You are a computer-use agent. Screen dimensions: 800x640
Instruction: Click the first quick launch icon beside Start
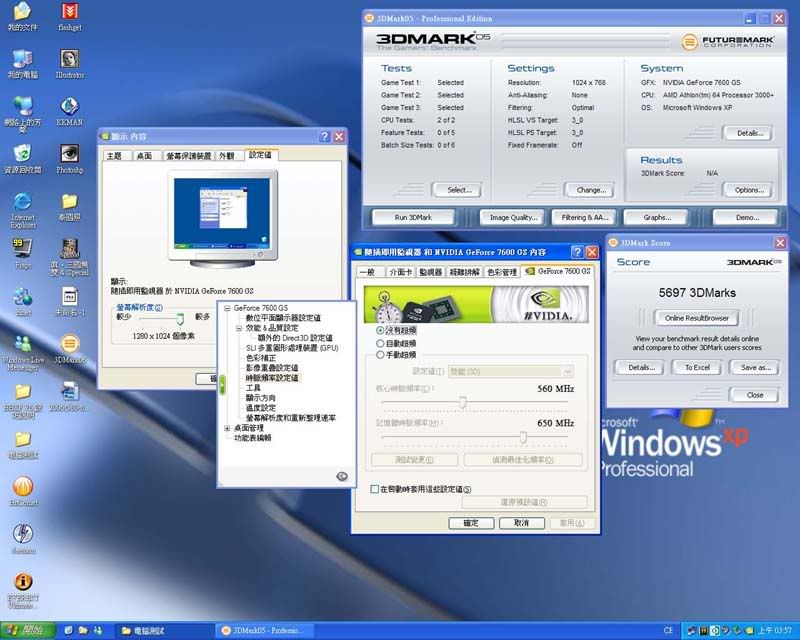click(x=69, y=631)
